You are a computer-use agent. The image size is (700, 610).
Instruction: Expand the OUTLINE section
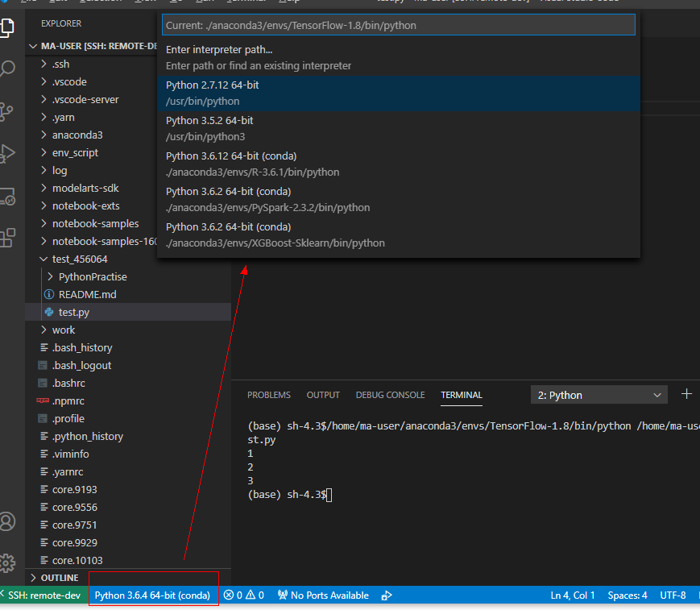(129, 578)
